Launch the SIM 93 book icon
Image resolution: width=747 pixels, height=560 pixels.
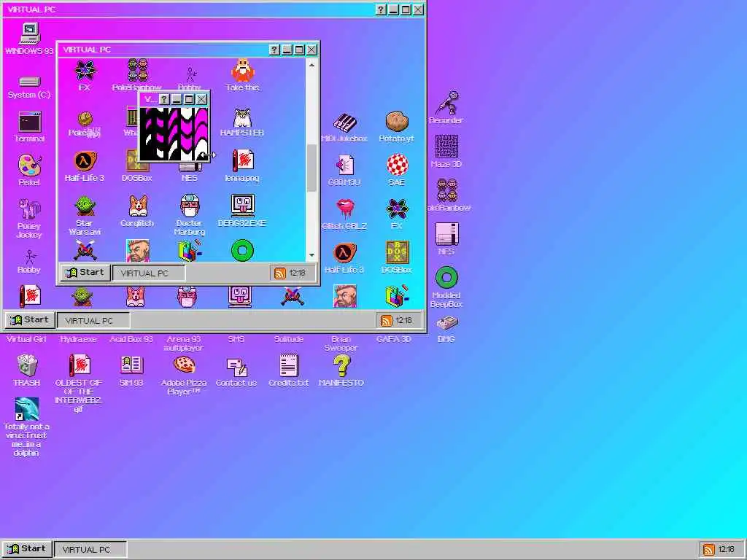131,365
